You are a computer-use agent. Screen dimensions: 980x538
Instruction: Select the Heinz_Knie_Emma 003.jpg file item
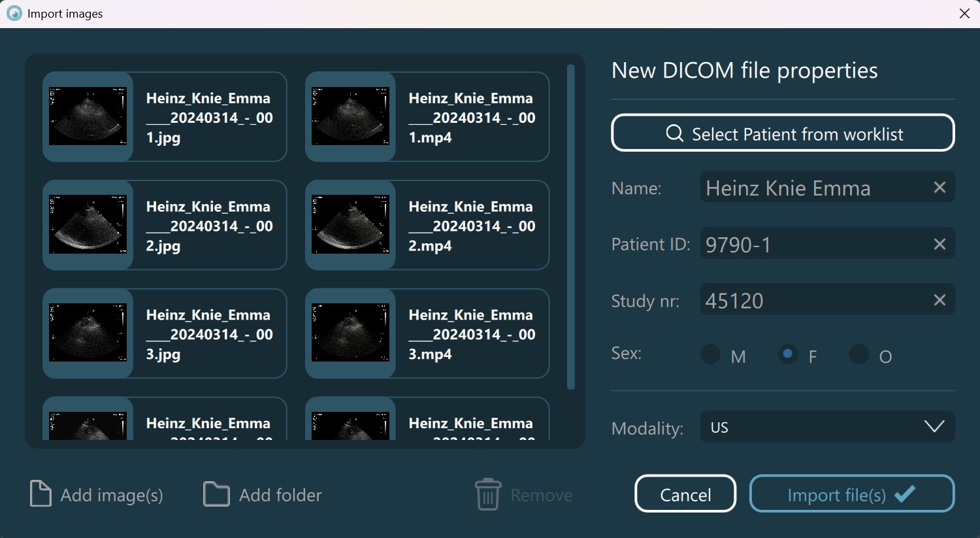[x=165, y=333]
